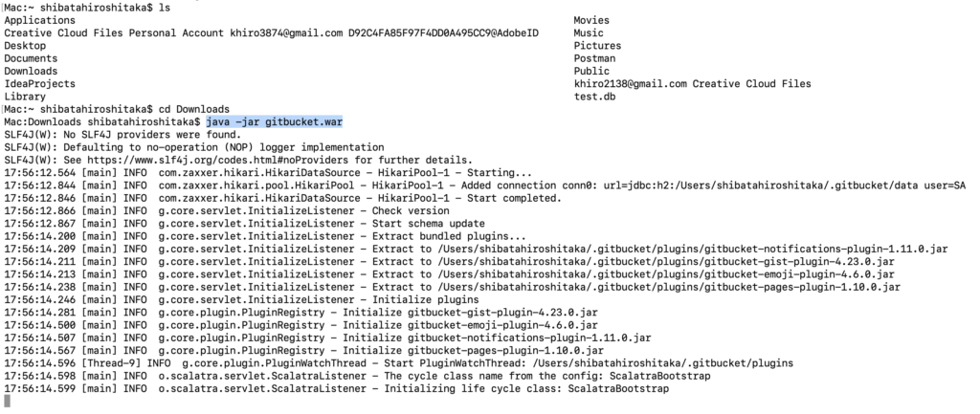Click the Movies folder name
The height and width of the screenshot is (414, 980).
tap(591, 21)
